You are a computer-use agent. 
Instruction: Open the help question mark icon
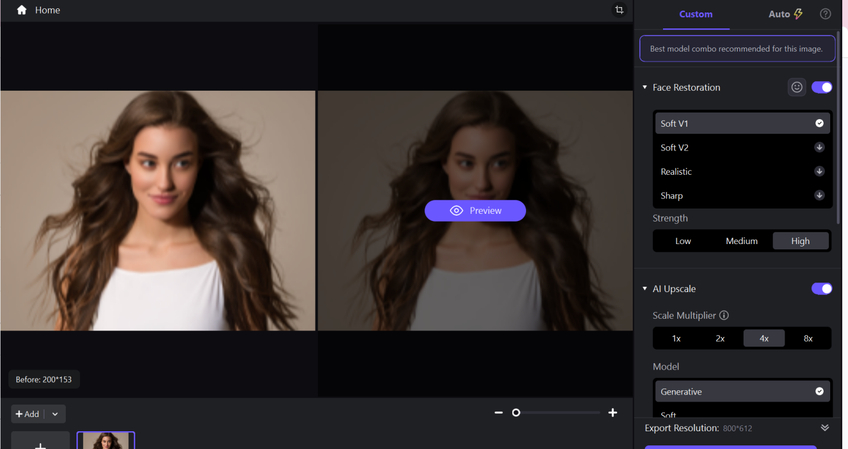(825, 14)
